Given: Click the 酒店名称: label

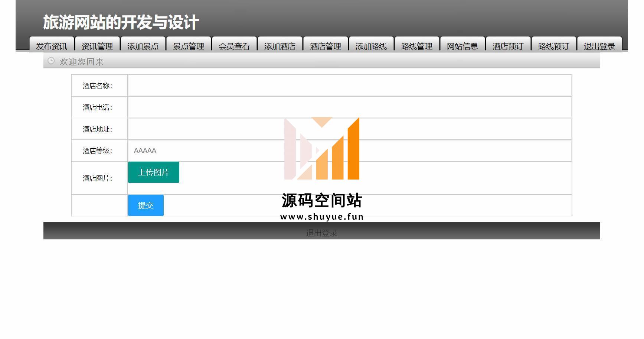Looking at the screenshot, I should 98,86.
